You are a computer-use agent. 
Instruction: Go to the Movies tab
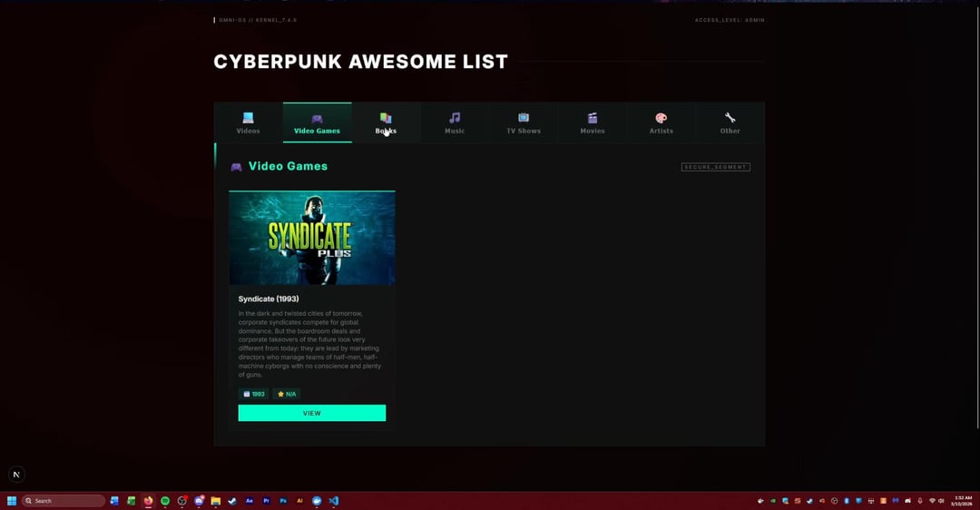click(593, 123)
